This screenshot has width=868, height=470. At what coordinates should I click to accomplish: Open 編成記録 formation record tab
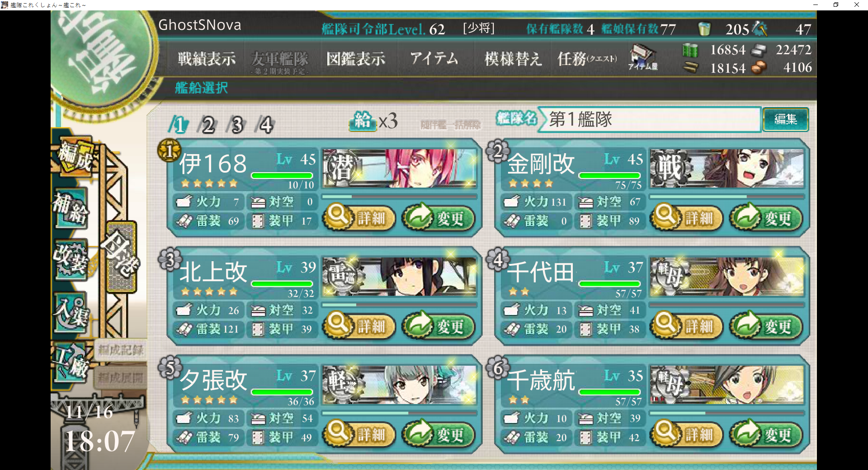point(120,350)
